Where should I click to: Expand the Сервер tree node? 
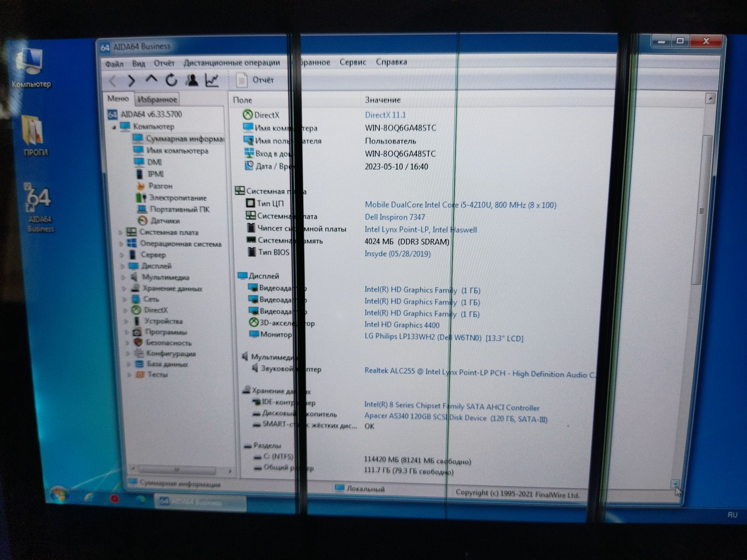point(122,255)
